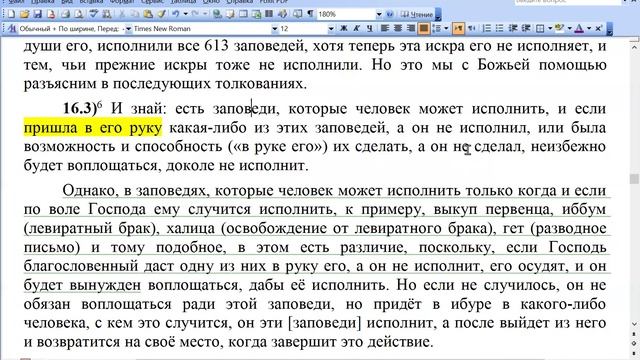This screenshot has height=360, width=640.
Task: Center the paragraph text
Action: [398, 28]
